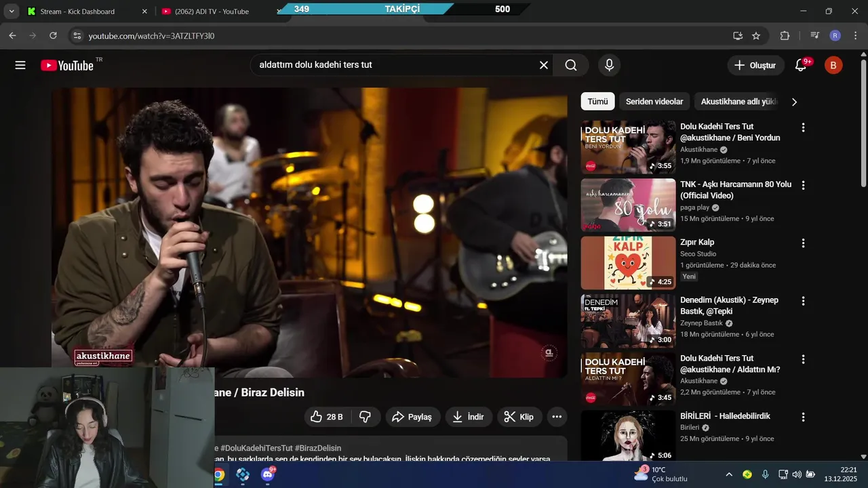868x488 pixels.
Task: Like the video with 28 B
Action: pos(327,417)
